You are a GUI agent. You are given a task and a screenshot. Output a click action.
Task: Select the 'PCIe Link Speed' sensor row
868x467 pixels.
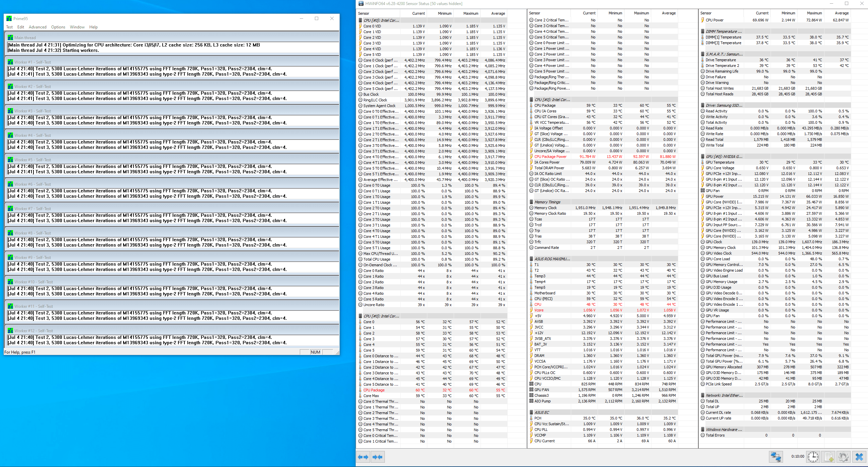[775, 384]
